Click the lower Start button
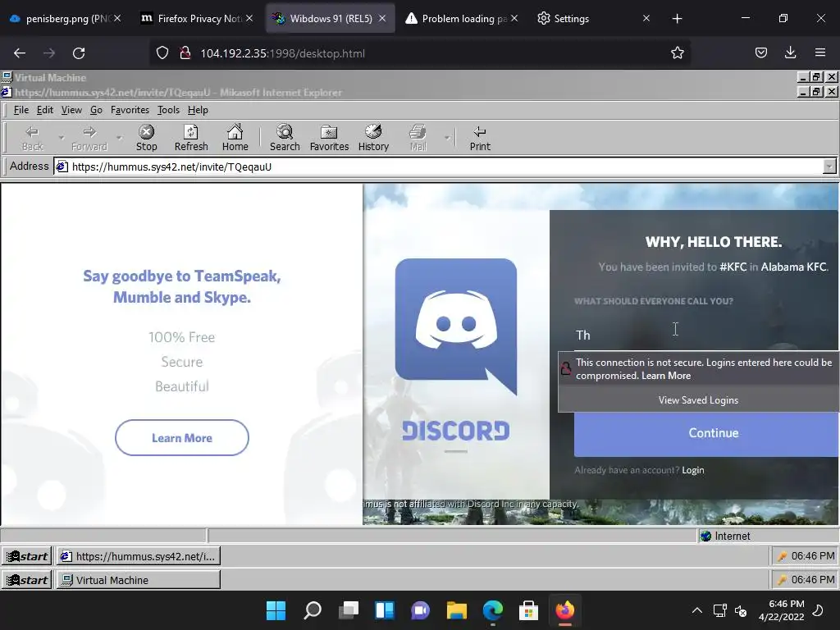 (27, 580)
